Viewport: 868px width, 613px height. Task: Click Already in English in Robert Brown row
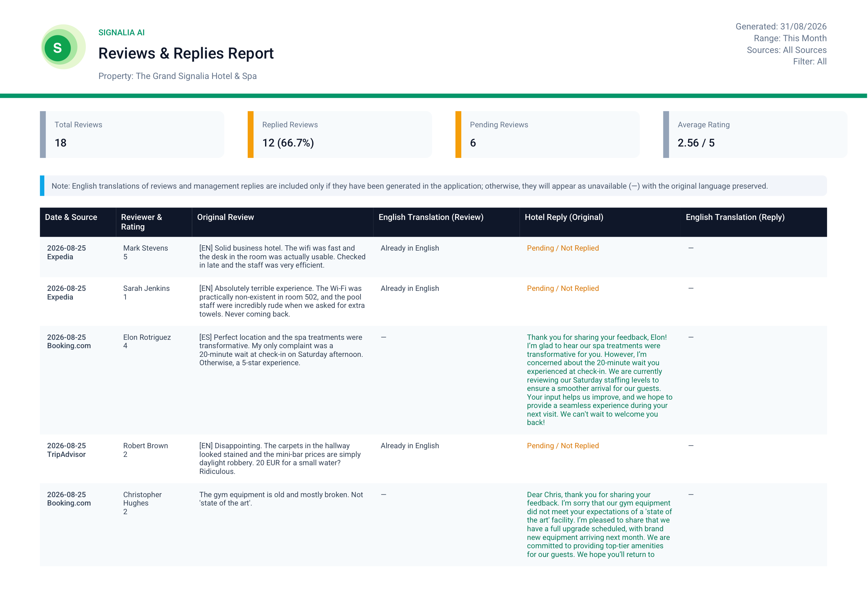tap(410, 446)
